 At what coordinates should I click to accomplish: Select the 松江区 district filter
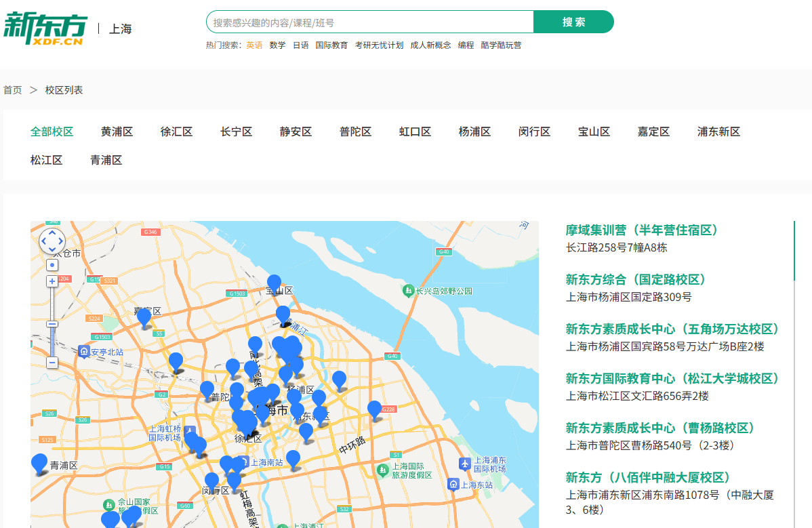click(47, 160)
